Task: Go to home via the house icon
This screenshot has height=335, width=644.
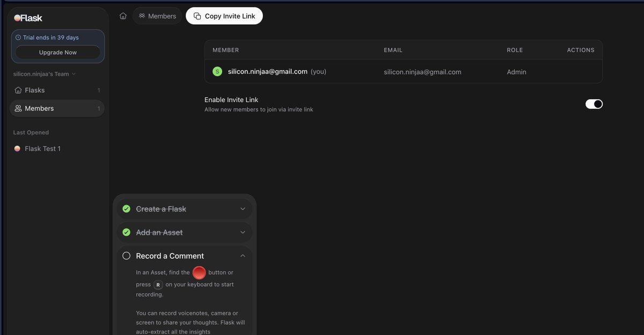Action: click(x=123, y=16)
